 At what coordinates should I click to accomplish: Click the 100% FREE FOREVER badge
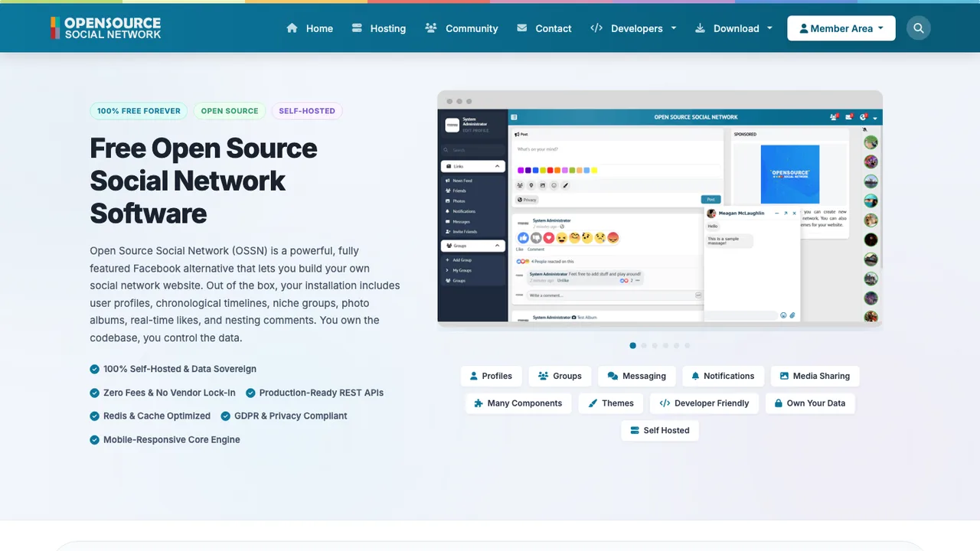click(139, 111)
